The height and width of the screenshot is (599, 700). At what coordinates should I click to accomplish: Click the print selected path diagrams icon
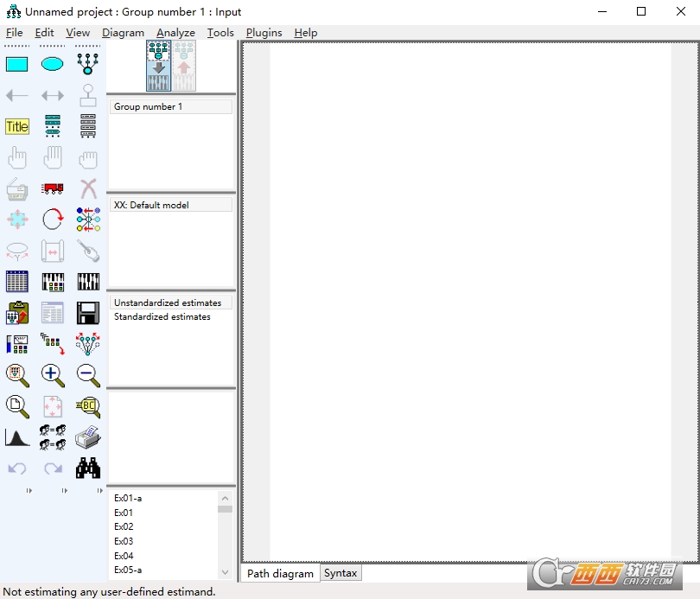[x=88, y=437]
